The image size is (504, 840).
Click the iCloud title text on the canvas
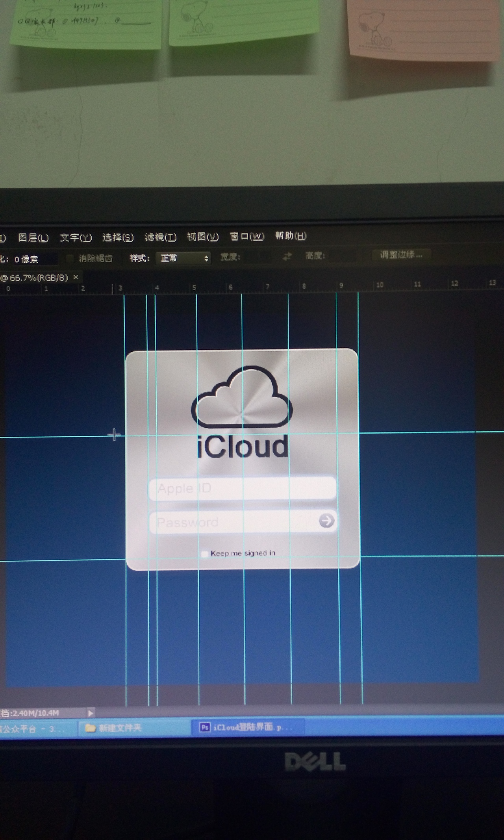click(x=243, y=447)
